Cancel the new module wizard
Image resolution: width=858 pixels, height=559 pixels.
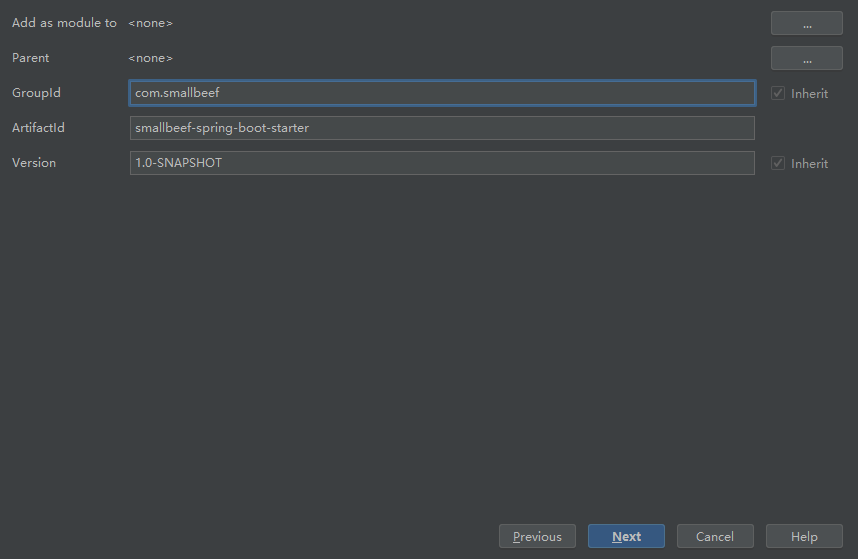(x=715, y=536)
